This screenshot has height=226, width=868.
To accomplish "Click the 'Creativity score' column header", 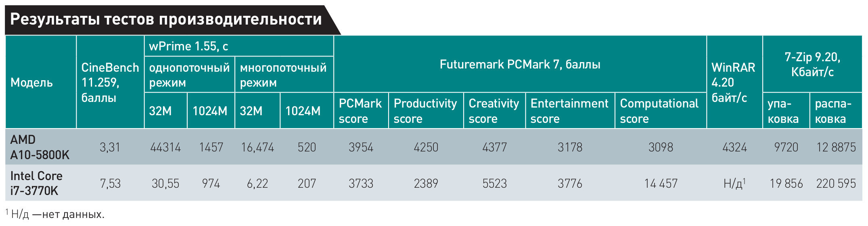I will coord(494,111).
